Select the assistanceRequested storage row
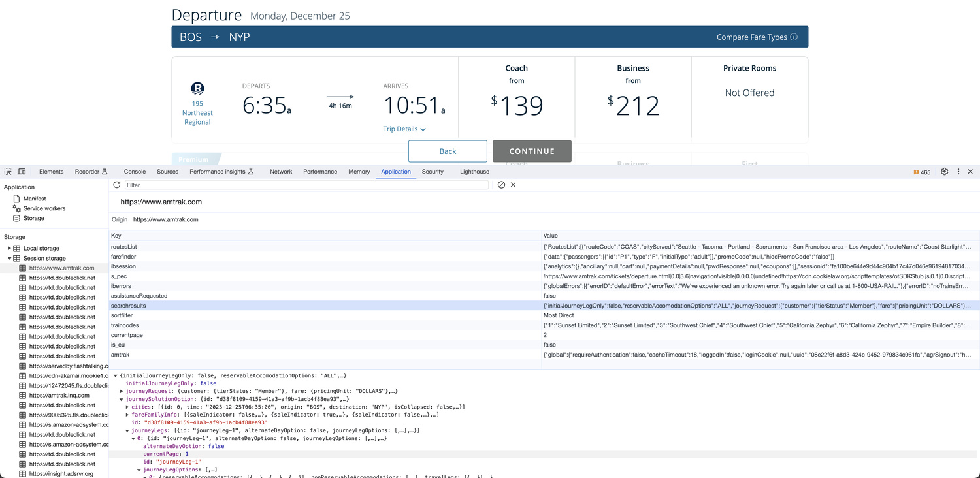The image size is (980, 478). coord(544,296)
